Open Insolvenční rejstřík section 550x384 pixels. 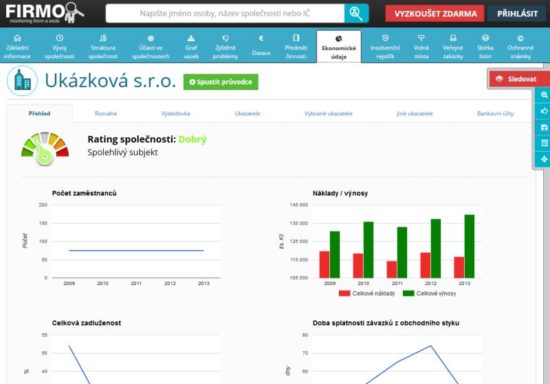click(x=385, y=47)
